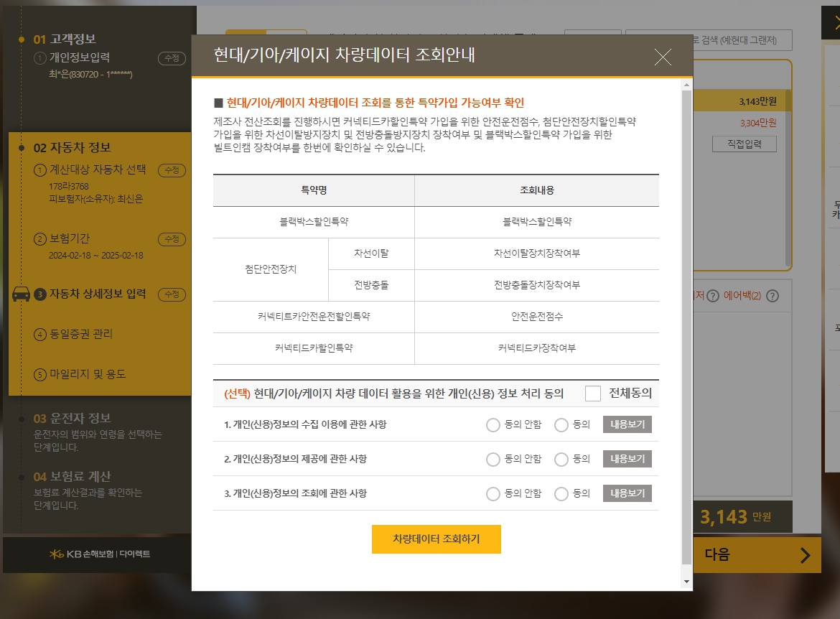
Task: Check the 전체동의 checkbox
Action: (x=592, y=394)
